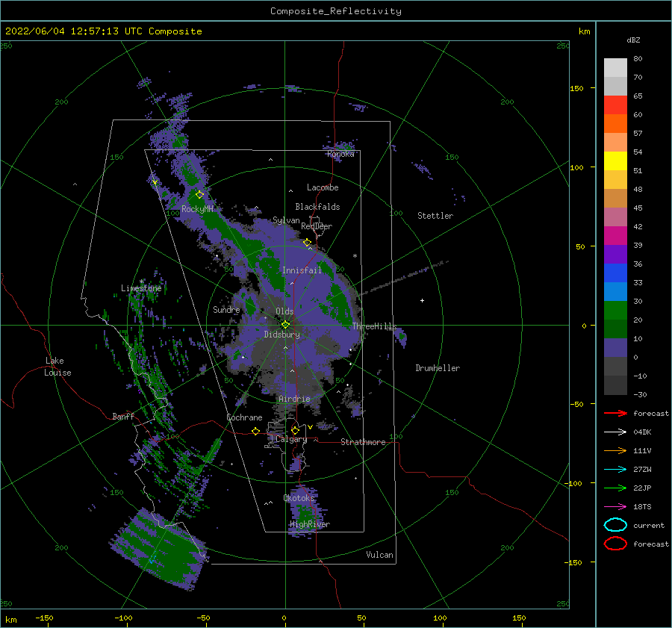Click the yellow 'km' label at bottom left

[x=10, y=620]
